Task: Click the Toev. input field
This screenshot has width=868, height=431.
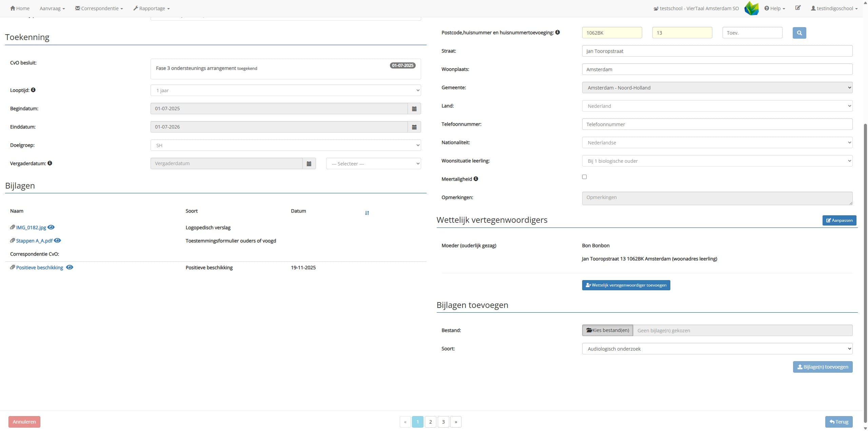Action: [x=752, y=33]
